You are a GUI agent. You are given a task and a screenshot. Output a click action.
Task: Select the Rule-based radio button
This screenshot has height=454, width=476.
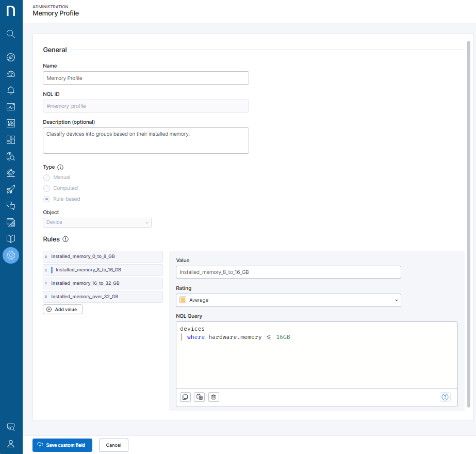[47, 199]
